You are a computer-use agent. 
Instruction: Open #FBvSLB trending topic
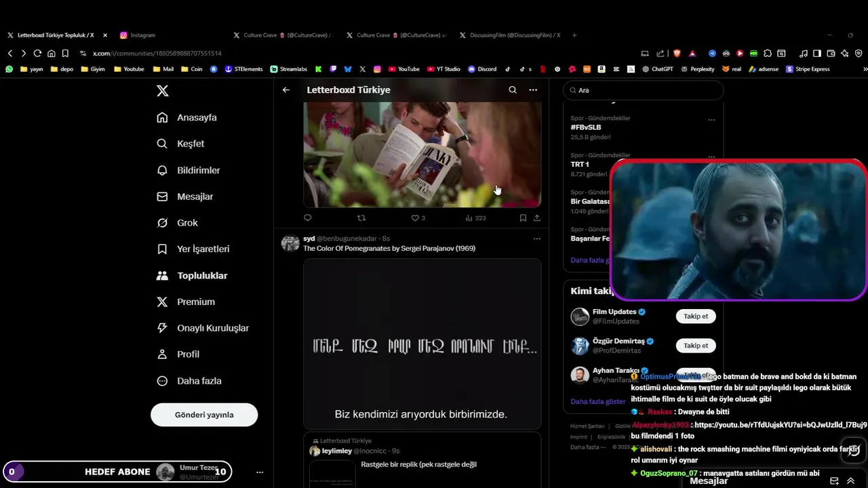586,127
